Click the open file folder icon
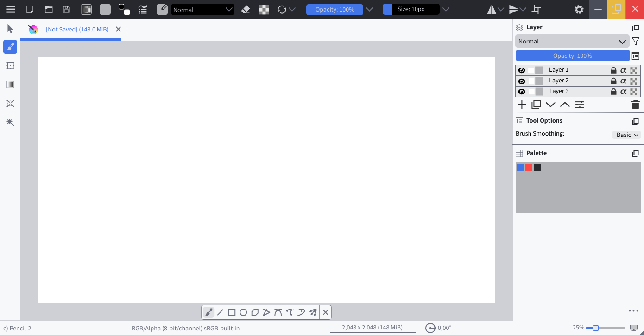The width and height of the screenshot is (644, 335). pos(49,9)
